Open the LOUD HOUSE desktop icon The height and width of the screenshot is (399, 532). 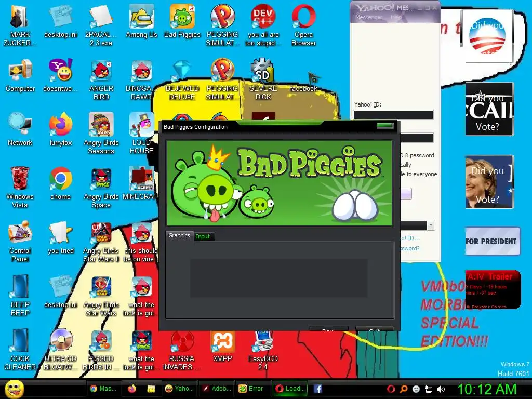(141, 134)
